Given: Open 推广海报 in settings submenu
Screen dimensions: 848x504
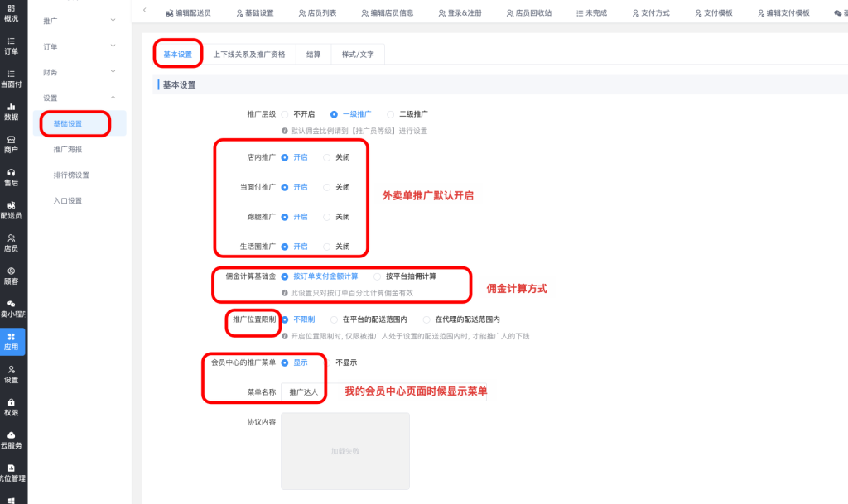Looking at the screenshot, I should click(x=68, y=150).
